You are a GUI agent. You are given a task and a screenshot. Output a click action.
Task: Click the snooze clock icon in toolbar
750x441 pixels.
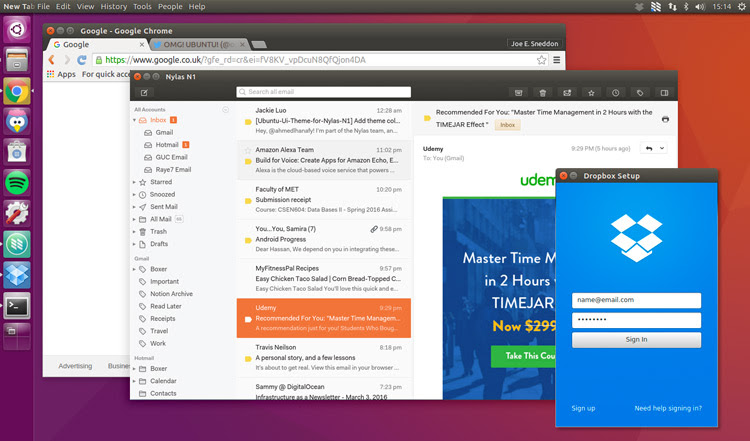(x=616, y=93)
